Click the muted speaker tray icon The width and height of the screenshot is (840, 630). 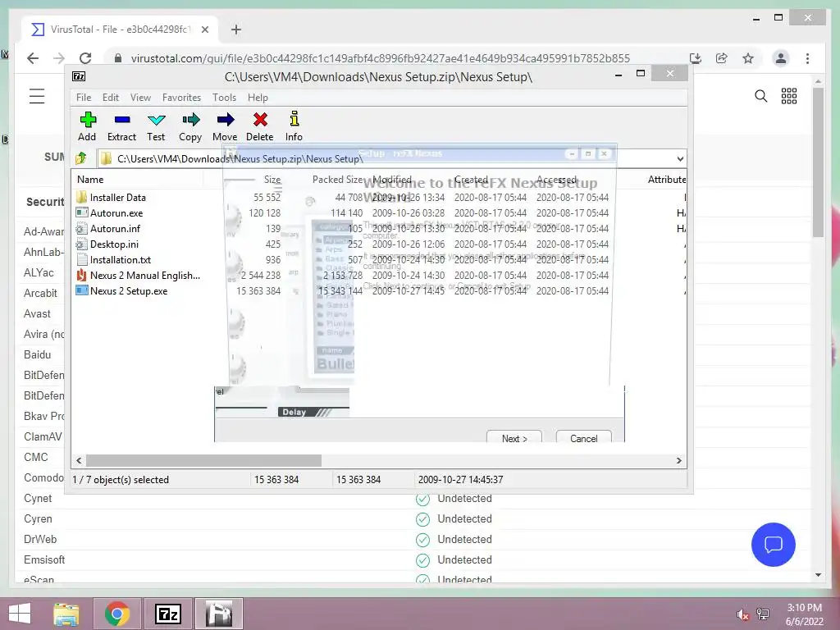(x=742, y=614)
